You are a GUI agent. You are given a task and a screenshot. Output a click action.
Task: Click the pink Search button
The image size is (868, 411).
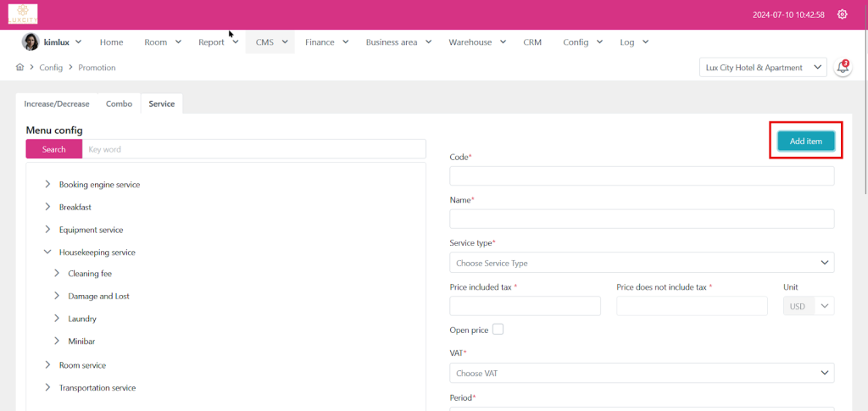(x=53, y=149)
